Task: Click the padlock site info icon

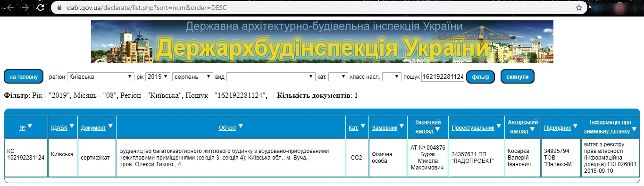Action: pos(59,8)
